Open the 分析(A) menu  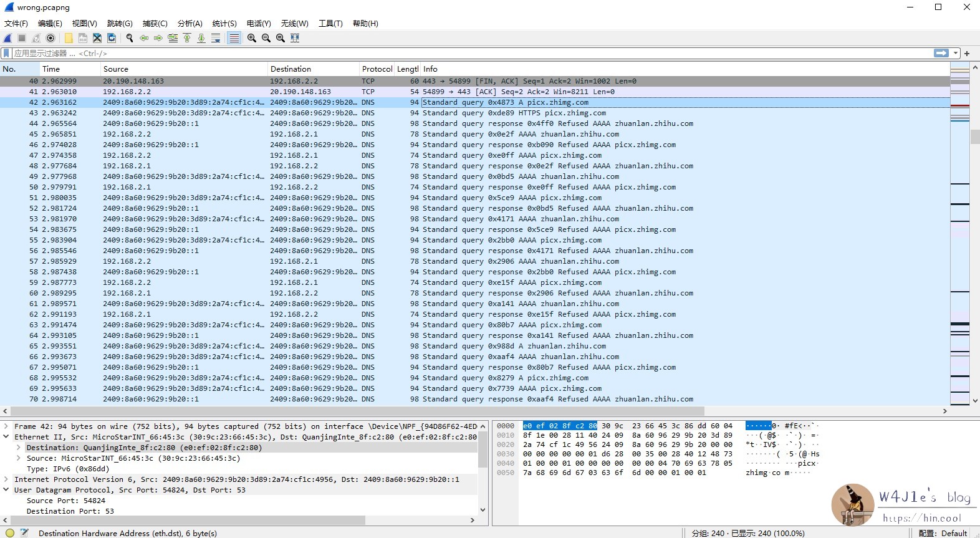[x=190, y=24]
